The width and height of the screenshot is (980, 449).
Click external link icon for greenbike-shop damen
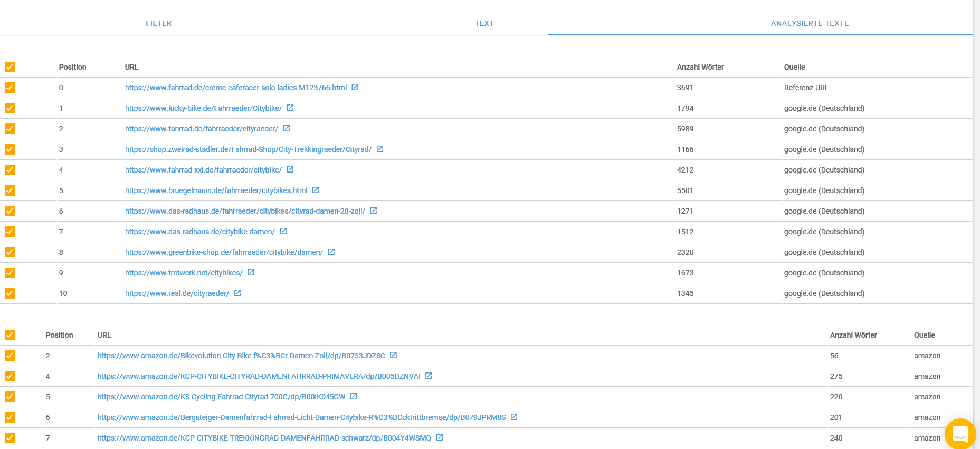coord(331,252)
